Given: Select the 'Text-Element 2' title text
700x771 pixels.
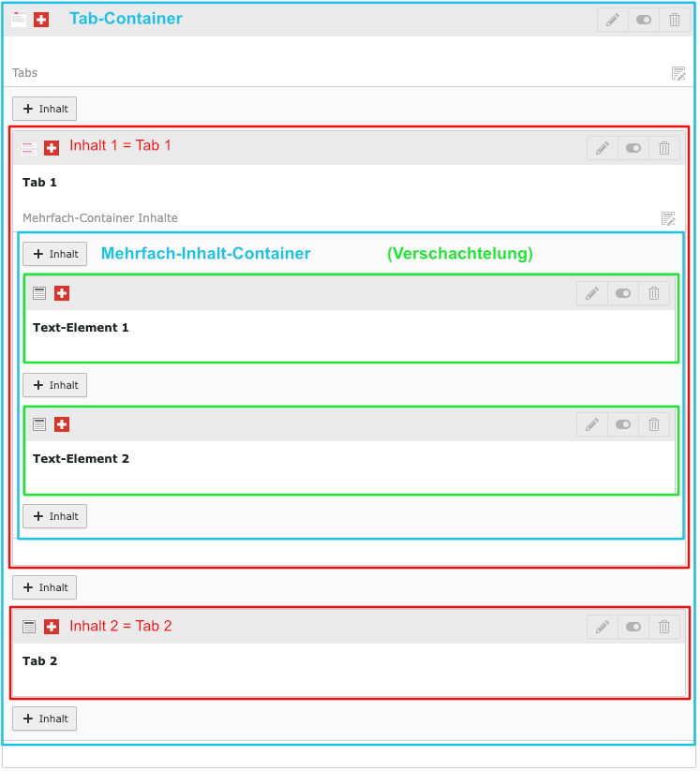Looking at the screenshot, I should pyautogui.click(x=82, y=459).
